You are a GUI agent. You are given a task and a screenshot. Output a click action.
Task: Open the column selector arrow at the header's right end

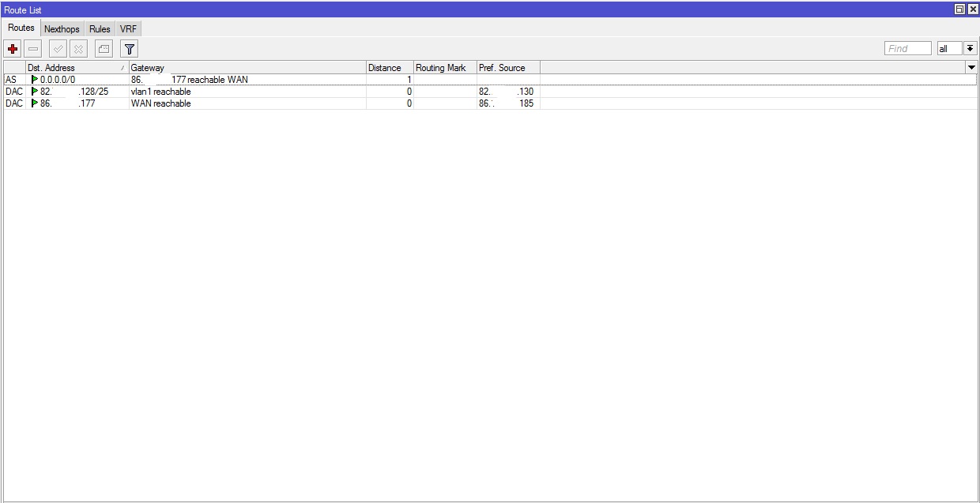[971, 68]
